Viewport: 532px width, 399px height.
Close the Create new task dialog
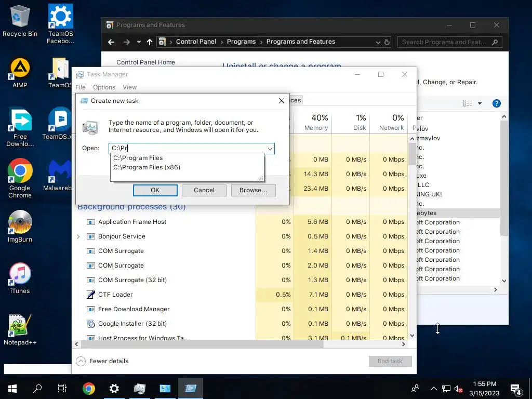pos(281,101)
